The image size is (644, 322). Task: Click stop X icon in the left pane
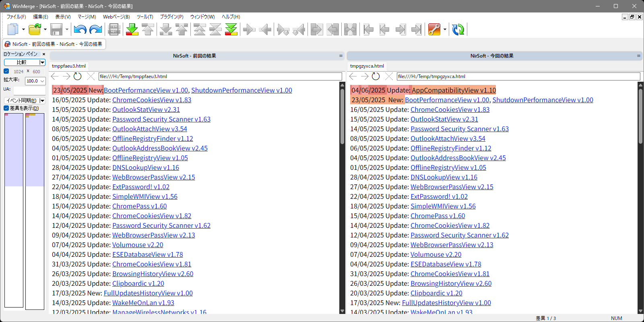[91, 76]
